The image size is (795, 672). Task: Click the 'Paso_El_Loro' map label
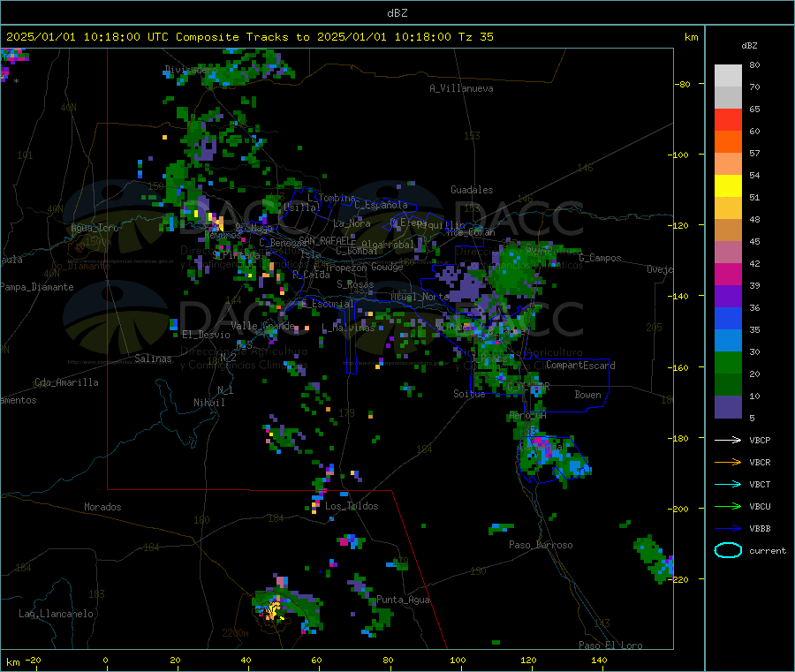pyautogui.click(x=610, y=646)
